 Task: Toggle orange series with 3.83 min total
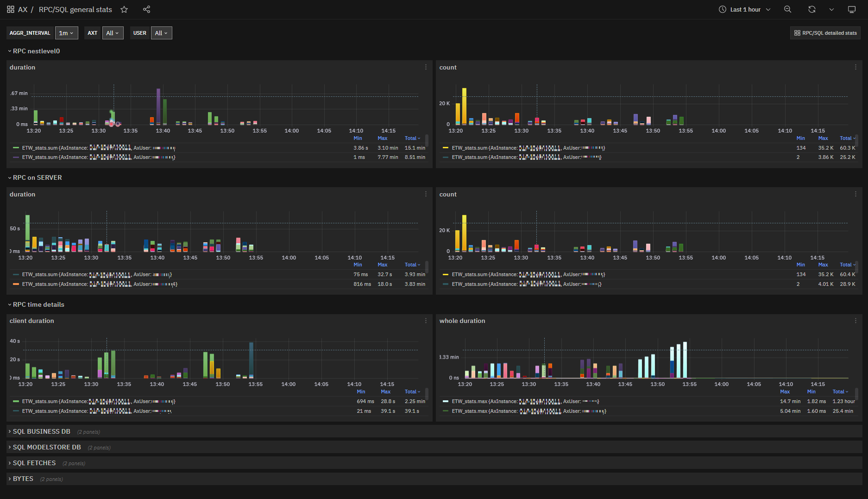point(100,284)
